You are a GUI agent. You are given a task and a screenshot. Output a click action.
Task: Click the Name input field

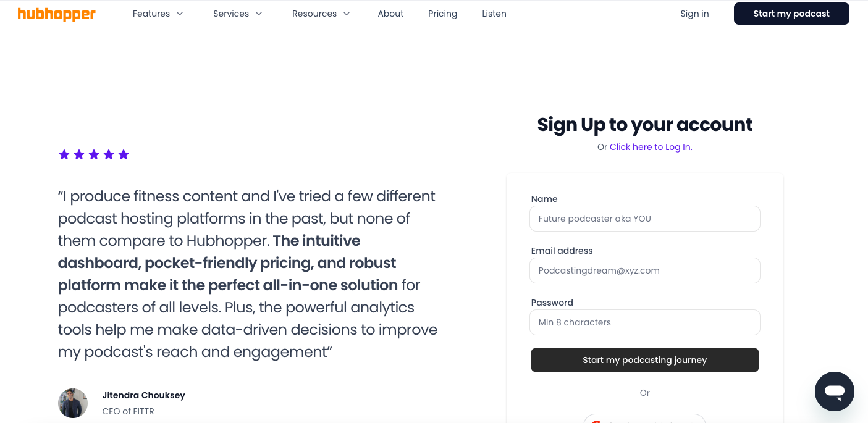tap(644, 219)
